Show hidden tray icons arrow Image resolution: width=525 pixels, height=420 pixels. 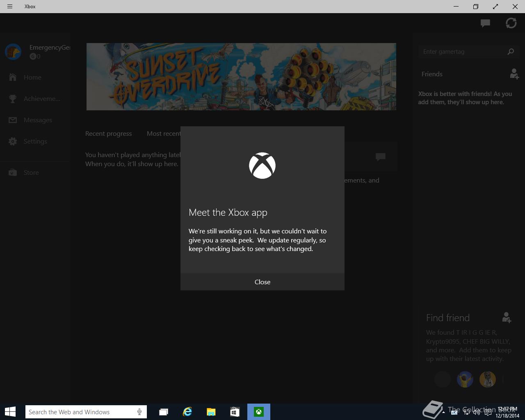pos(443,412)
